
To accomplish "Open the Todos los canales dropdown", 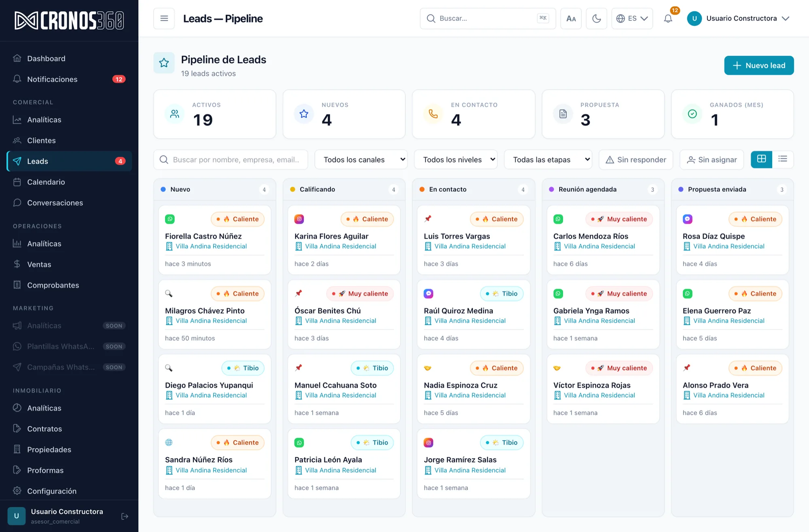I will pos(361,160).
